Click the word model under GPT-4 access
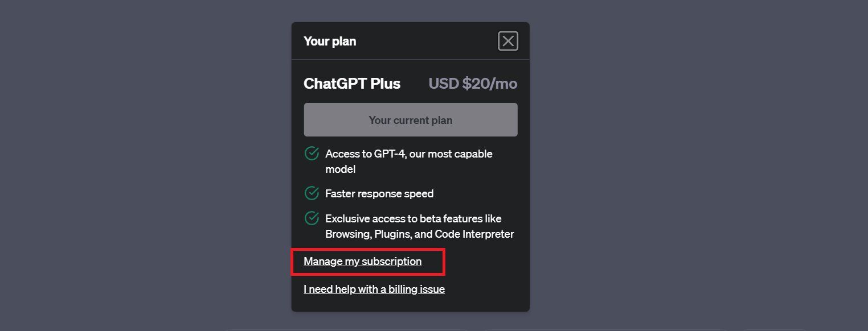Viewport: 868px width, 331px height. 341,169
